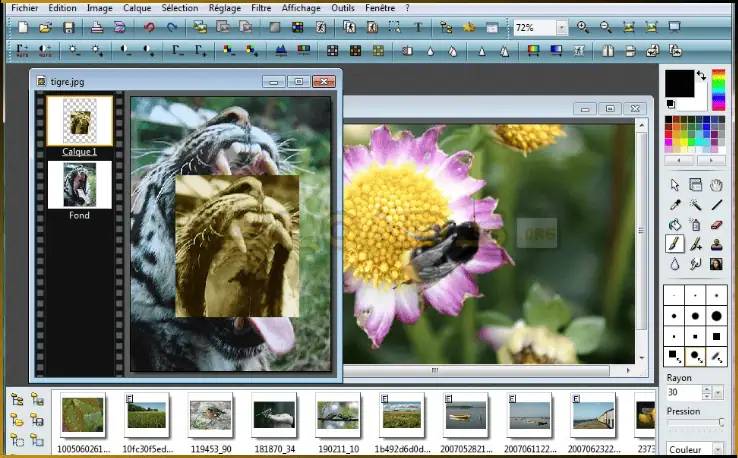Viewport: 738px width, 458px height.
Task: Open the Réglage menu
Action: pyautogui.click(x=225, y=8)
